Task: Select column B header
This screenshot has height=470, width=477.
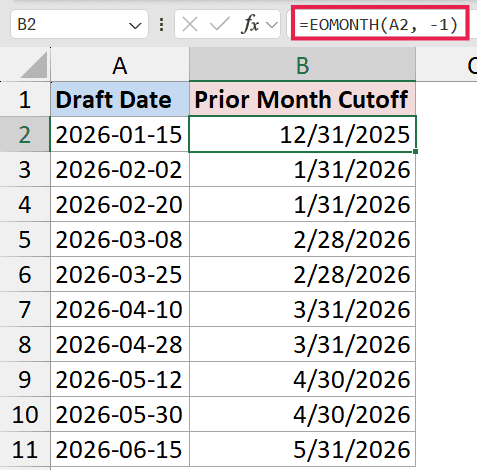Action: [x=302, y=64]
